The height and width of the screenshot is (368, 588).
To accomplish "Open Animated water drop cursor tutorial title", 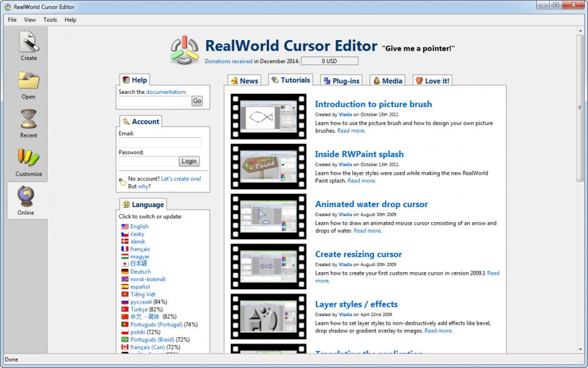I will click(371, 205).
